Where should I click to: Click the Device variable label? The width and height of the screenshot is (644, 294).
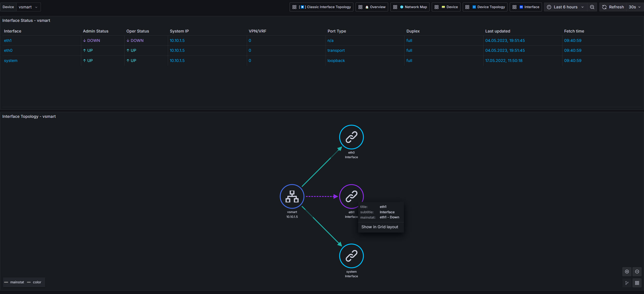8,7
